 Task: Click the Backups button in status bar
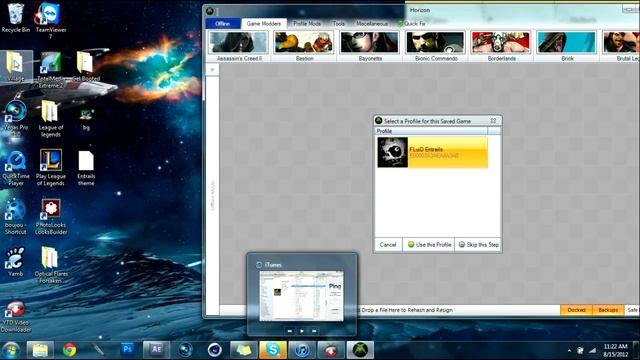coord(608,310)
